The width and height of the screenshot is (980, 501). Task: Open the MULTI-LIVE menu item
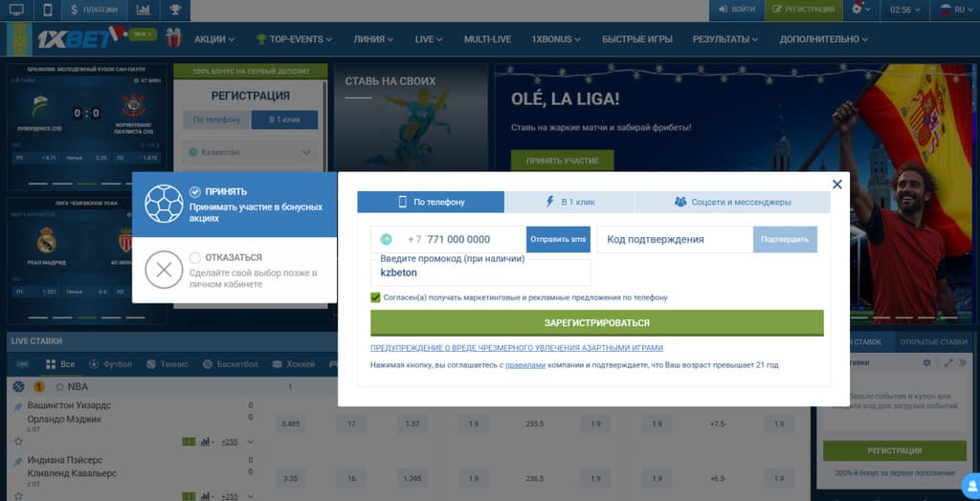(x=487, y=39)
